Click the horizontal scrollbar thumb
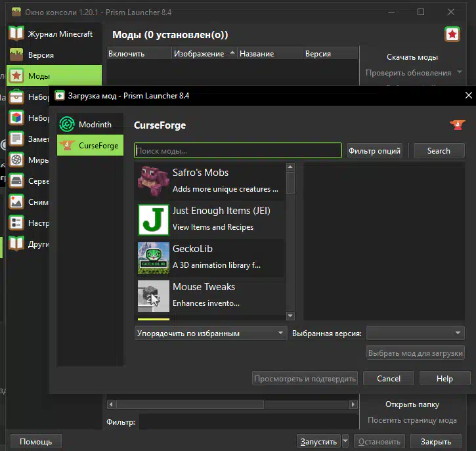 (190, 404)
